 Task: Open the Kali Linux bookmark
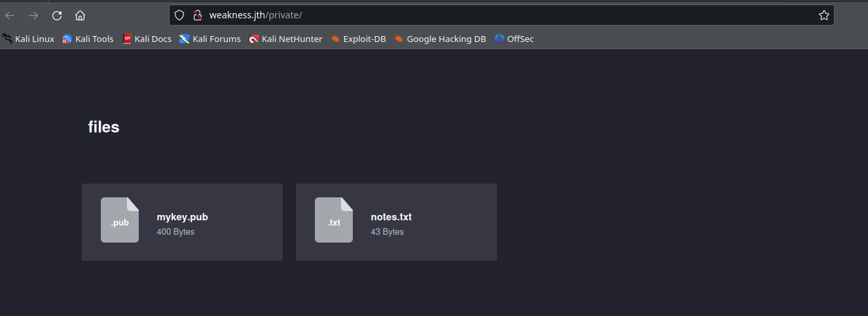(29, 39)
